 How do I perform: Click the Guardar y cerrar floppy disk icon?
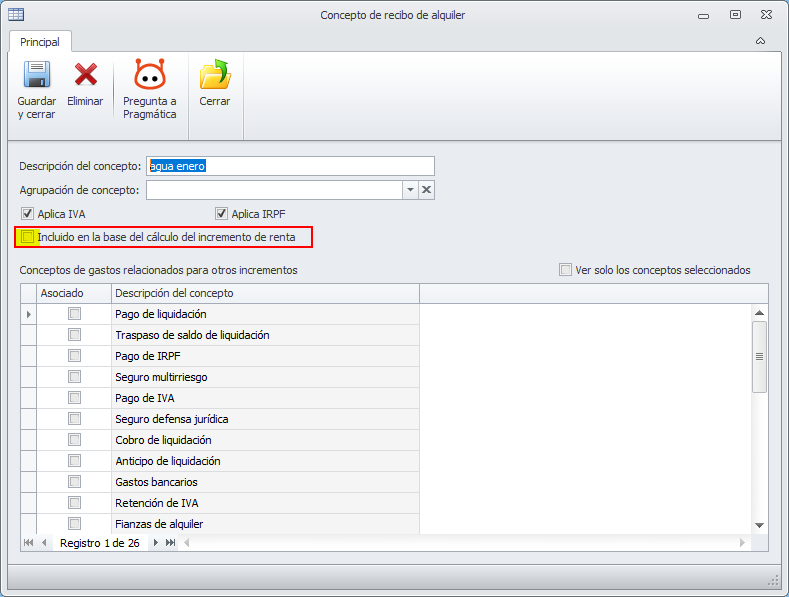click(37, 74)
